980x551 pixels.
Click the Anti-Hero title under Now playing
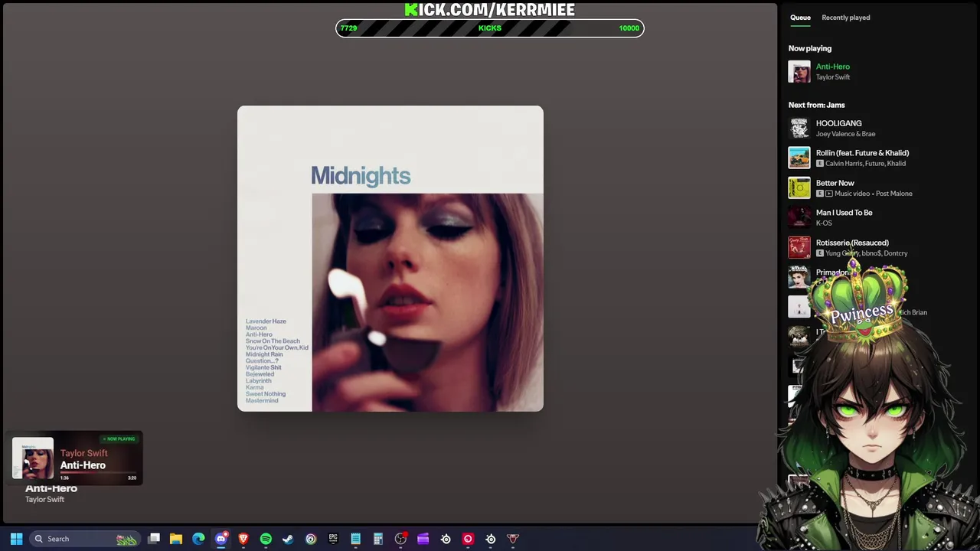[833, 67]
